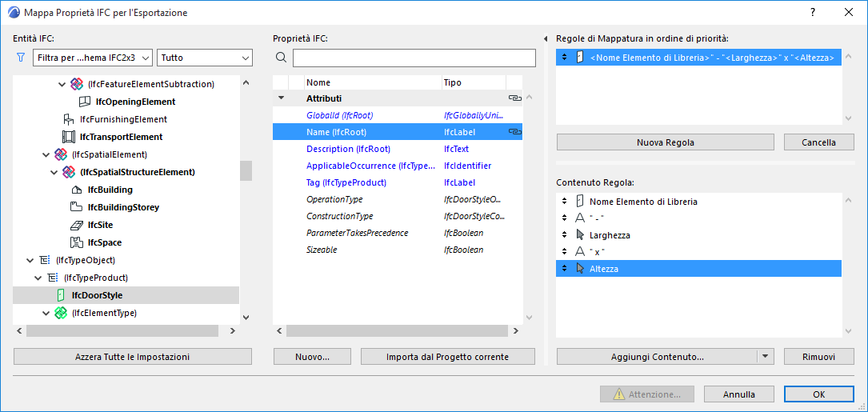Click the entity filter funnel icon
The width and height of the screenshot is (868, 412).
(21, 58)
